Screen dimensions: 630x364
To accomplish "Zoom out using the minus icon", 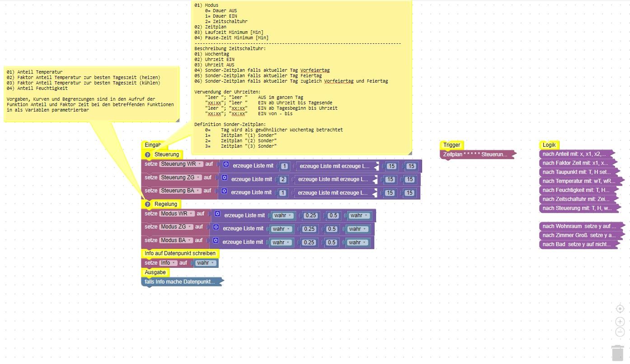I will [x=620, y=332].
